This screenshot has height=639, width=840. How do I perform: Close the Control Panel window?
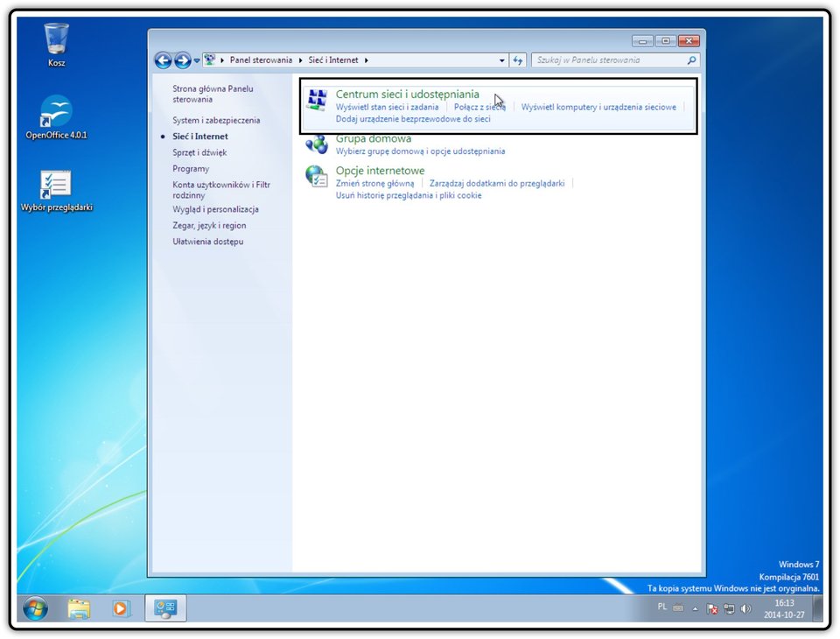689,41
